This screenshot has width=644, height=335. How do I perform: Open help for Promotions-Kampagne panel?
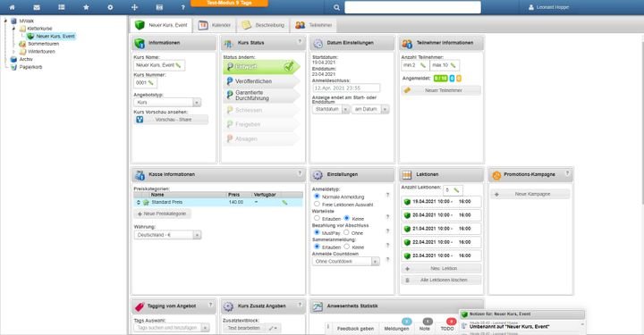pyautogui.click(x=567, y=173)
